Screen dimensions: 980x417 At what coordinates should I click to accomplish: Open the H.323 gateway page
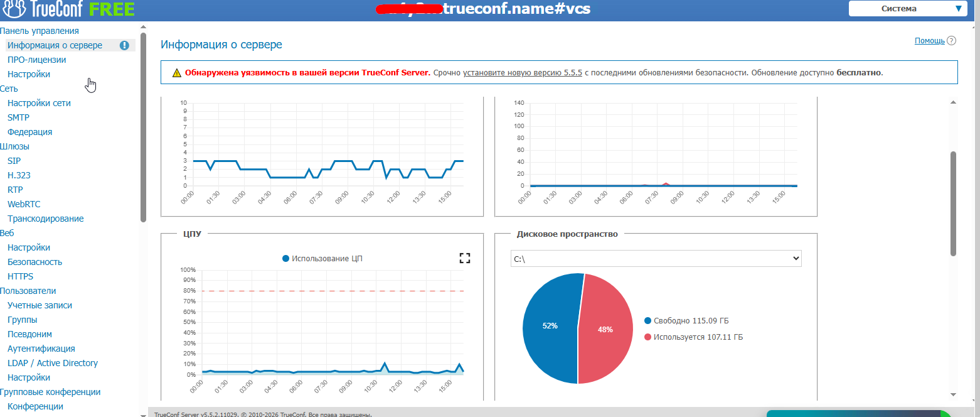click(x=19, y=175)
